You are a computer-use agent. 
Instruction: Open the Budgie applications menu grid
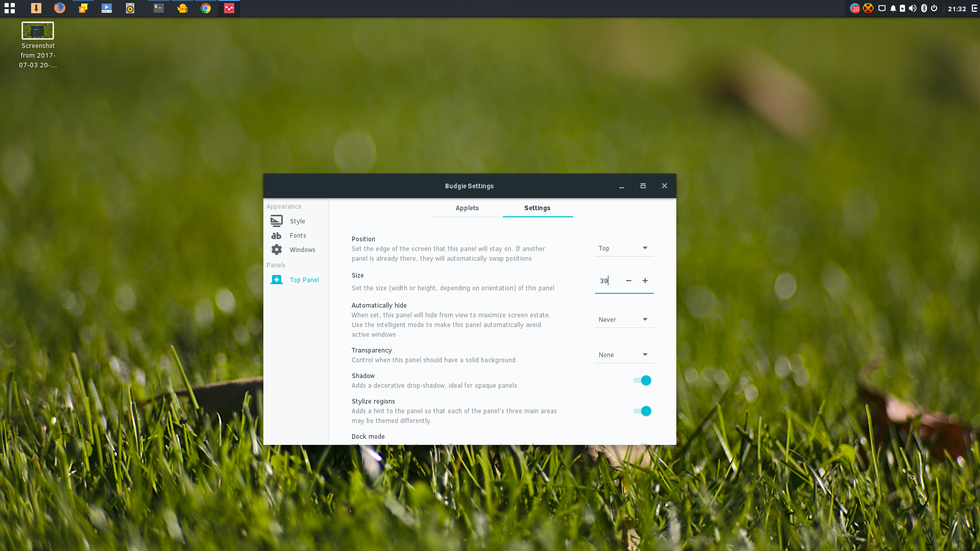click(x=10, y=8)
